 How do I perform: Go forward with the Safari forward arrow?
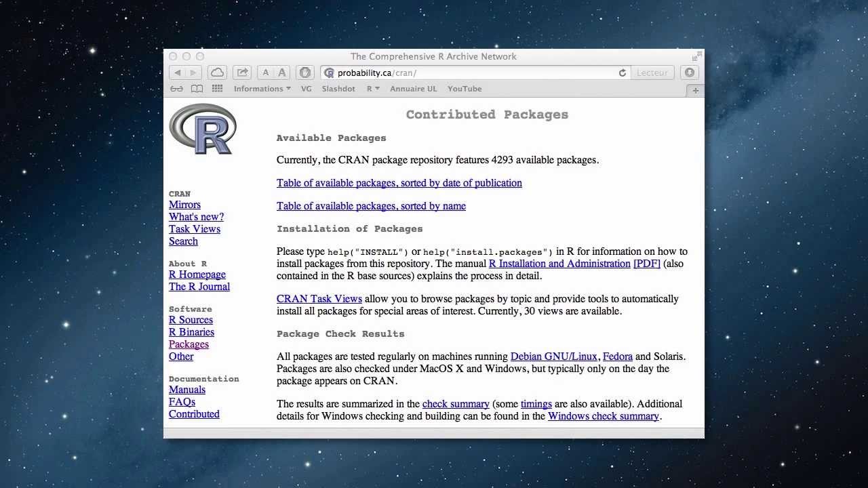pyautogui.click(x=193, y=73)
